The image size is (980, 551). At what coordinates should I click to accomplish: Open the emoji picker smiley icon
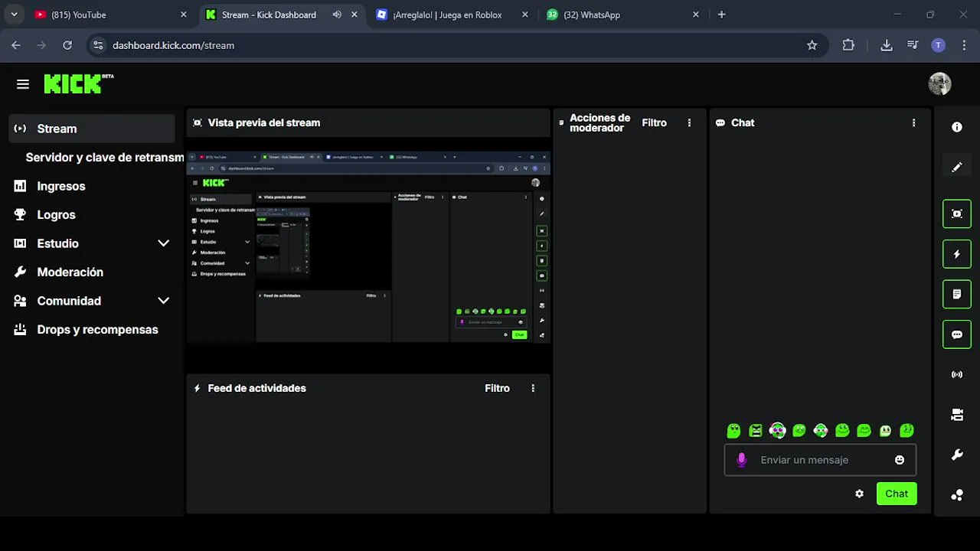[x=900, y=460]
